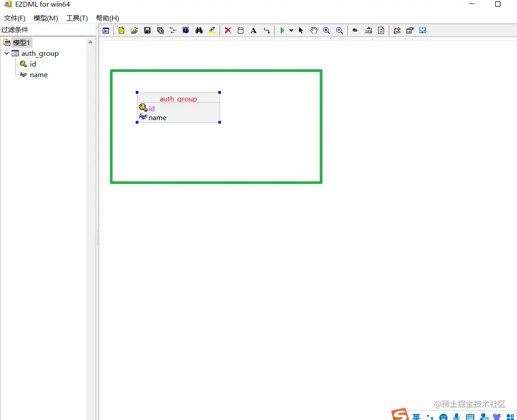Click the tree panel scroll up arrow
The image size is (517, 420).
pyautogui.click(x=90, y=42)
